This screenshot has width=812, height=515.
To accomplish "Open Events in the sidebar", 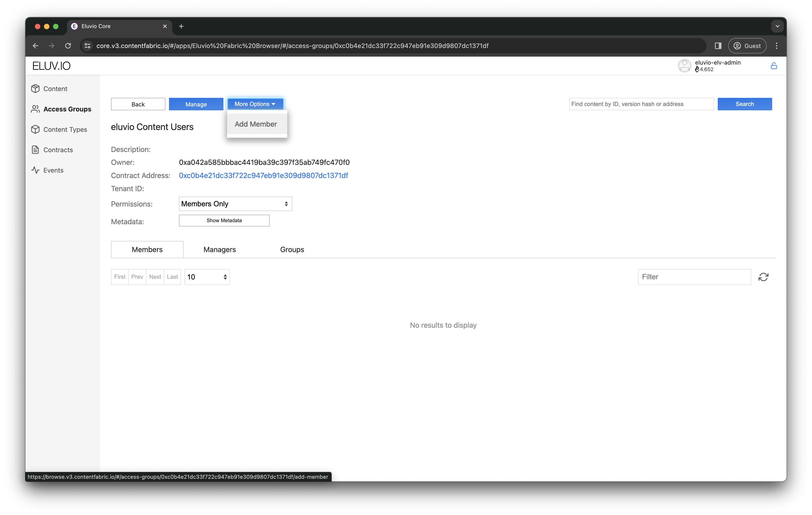I will click(x=53, y=170).
